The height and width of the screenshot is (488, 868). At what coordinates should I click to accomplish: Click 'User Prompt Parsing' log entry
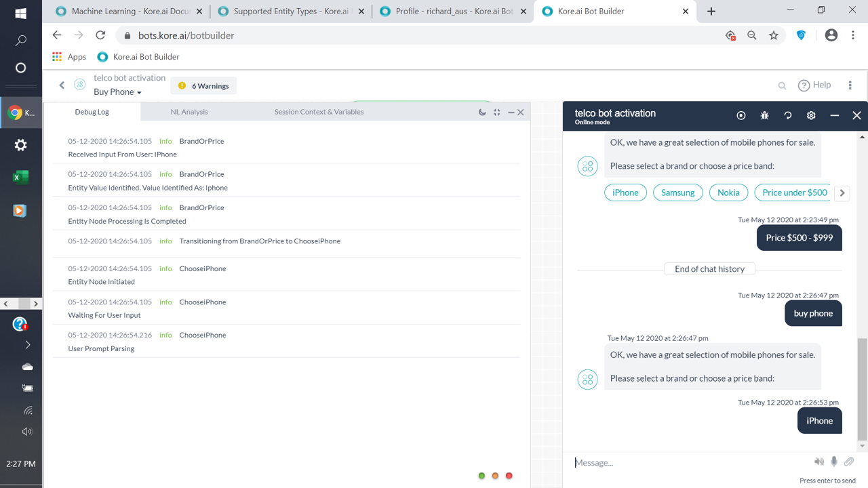point(101,349)
